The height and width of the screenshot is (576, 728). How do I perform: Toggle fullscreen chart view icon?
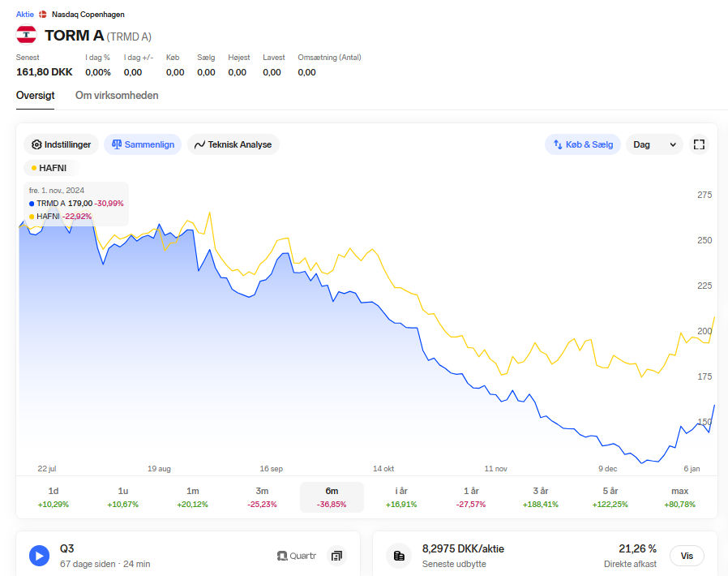tap(699, 144)
